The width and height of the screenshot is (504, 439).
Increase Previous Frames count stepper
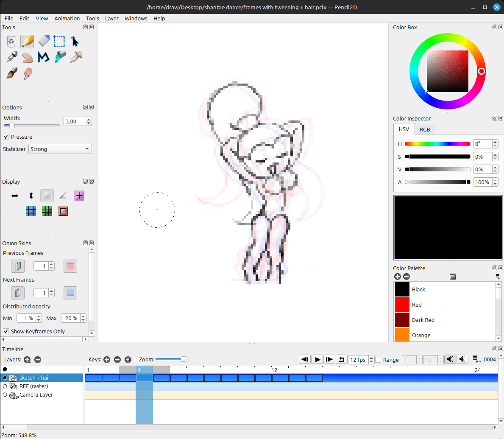[x=51, y=264]
